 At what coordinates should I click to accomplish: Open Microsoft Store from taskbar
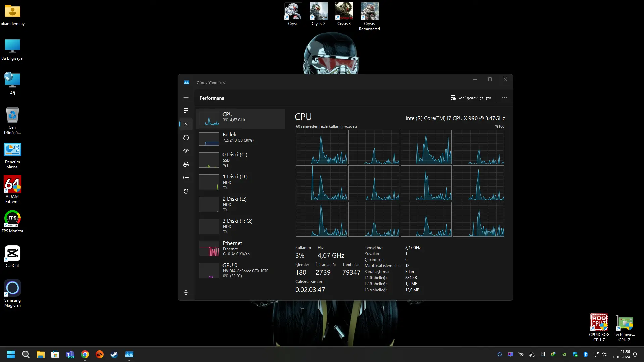click(x=55, y=354)
